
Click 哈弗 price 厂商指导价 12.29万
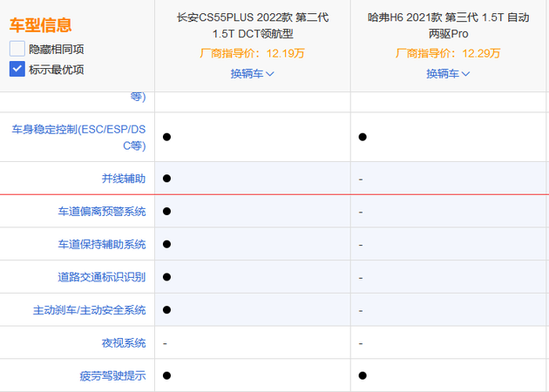coord(448,53)
